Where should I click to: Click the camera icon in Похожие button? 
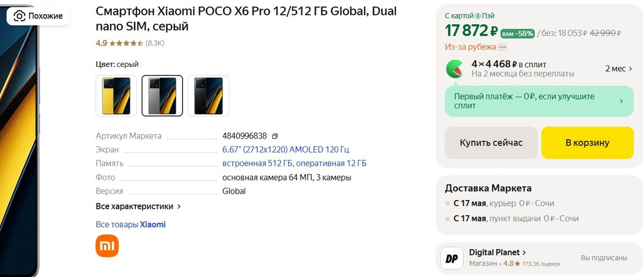pyautogui.click(x=19, y=16)
